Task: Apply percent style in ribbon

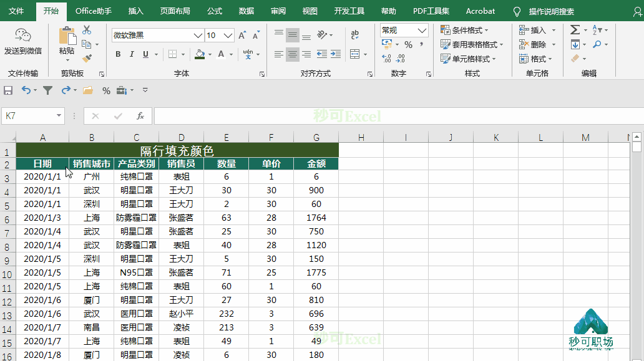Action: click(408, 44)
